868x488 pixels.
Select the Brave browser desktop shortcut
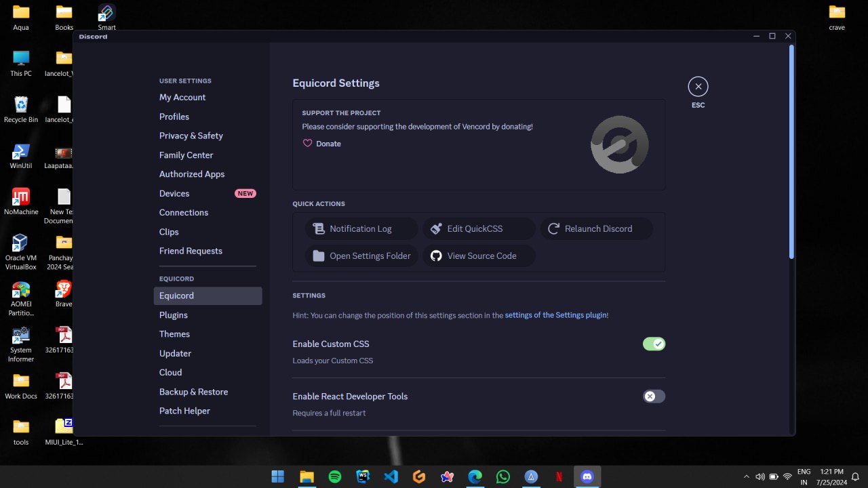pyautogui.click(x=64, y=293)
